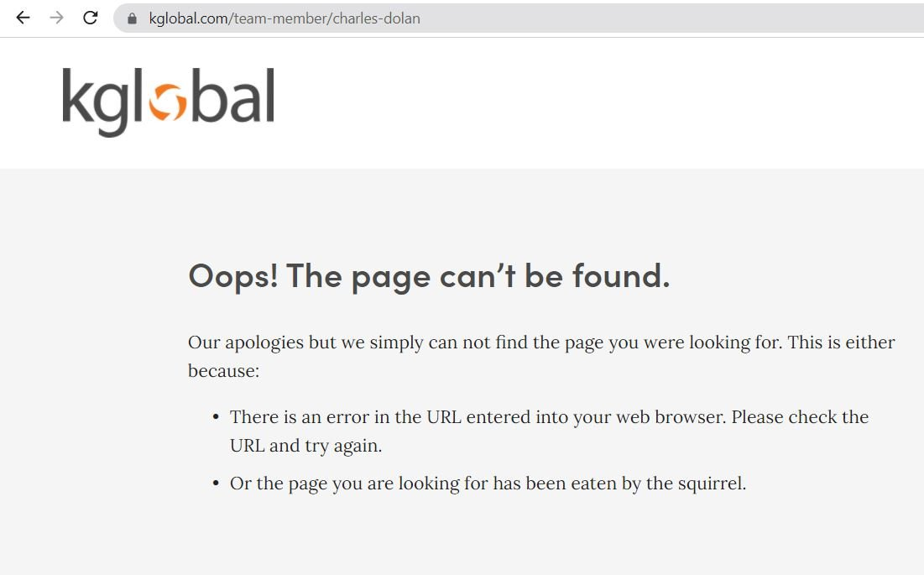Click the word 'Oops!' in the heading
Screen dimensions: 924x575
tap(232, 276)
